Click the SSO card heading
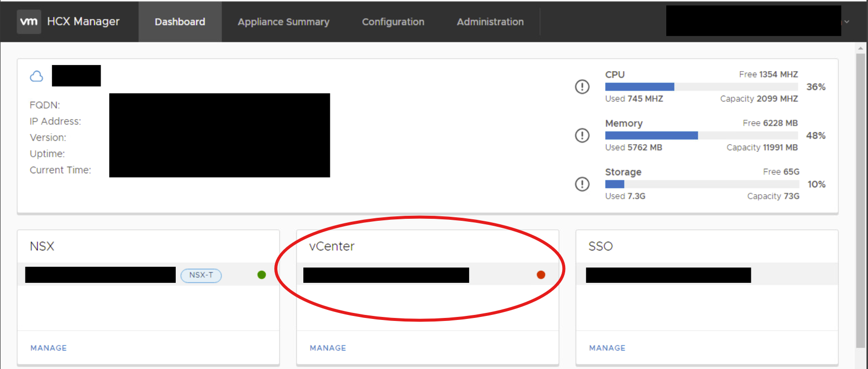Image resolution: width=868 pixels, height=369 pixels. tap(601, 246)
